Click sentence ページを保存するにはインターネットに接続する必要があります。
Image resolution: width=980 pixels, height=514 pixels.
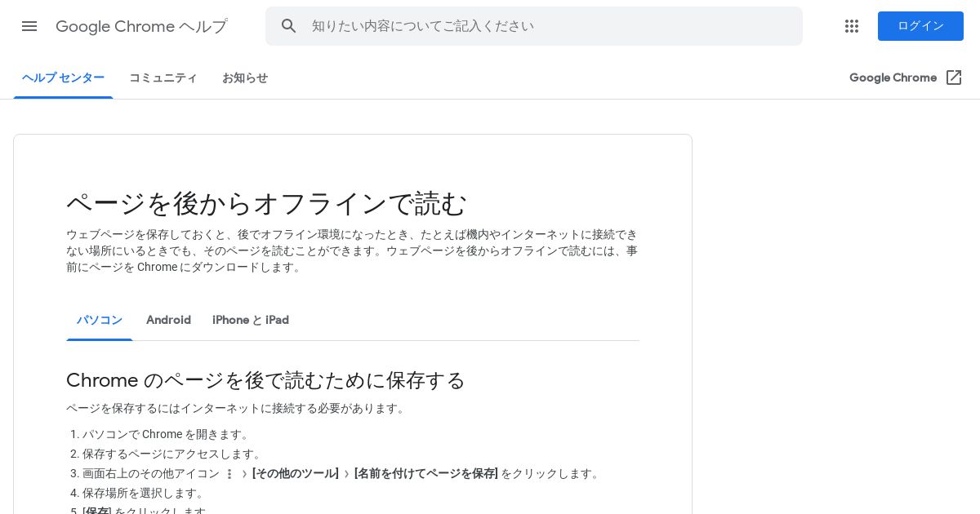tap(237, 408)
